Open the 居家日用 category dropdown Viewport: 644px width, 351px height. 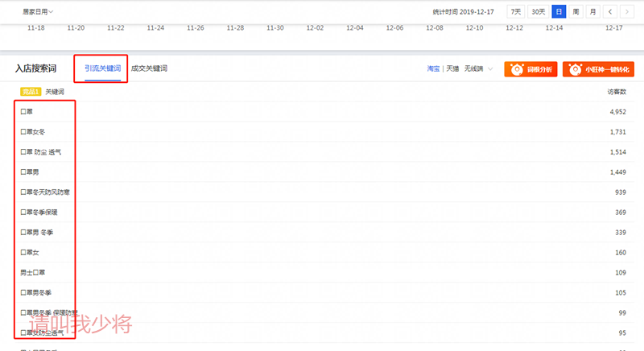39,12
